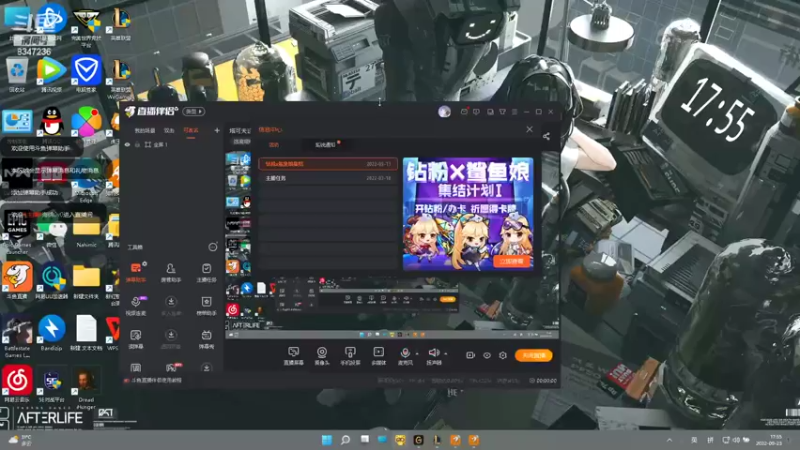Open the second message row dated 2022-03-18

tap(328, 178)
